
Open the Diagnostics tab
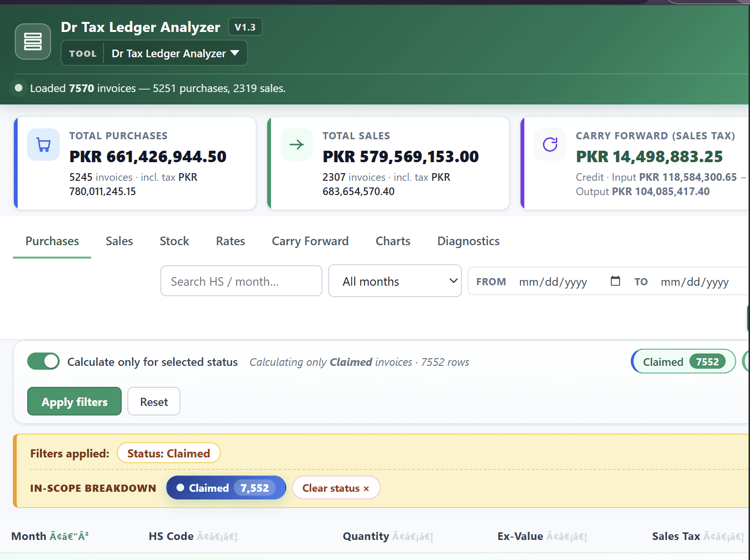469,241
